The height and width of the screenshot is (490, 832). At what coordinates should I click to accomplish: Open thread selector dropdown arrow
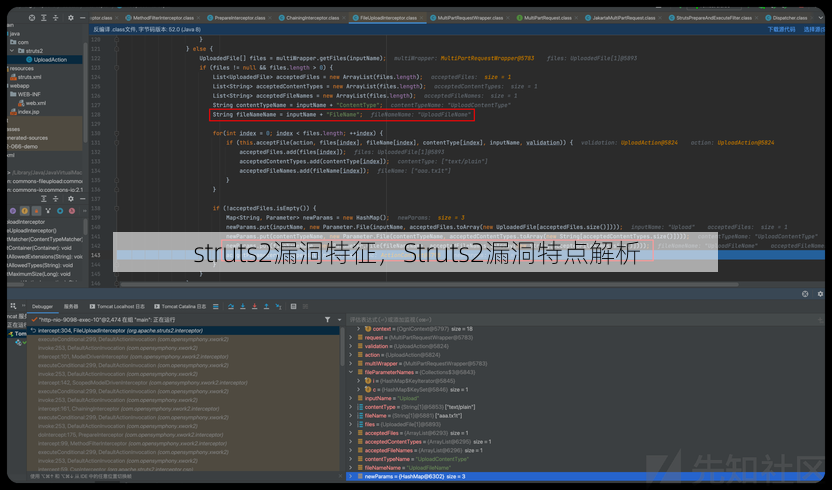click(x=339, y=320)
